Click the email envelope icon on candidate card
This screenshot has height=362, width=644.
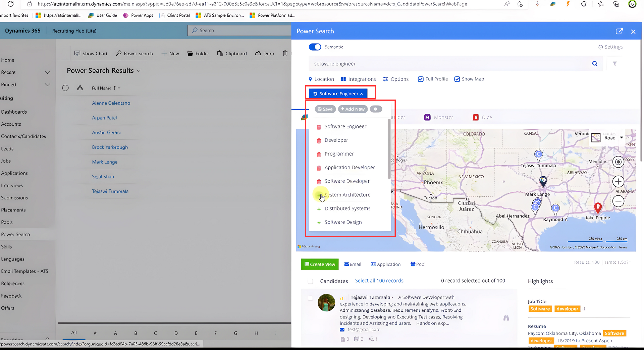click(x=342, y=330)
